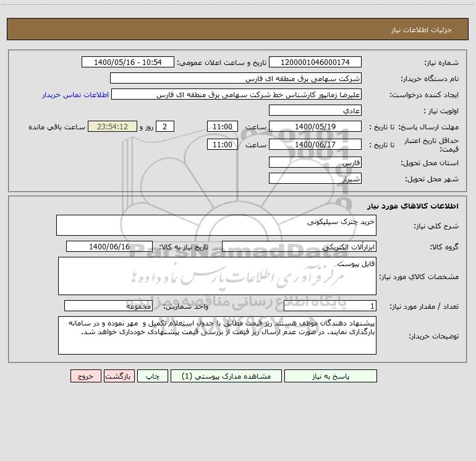Click the unit field مجموعه

click(108, 306)
